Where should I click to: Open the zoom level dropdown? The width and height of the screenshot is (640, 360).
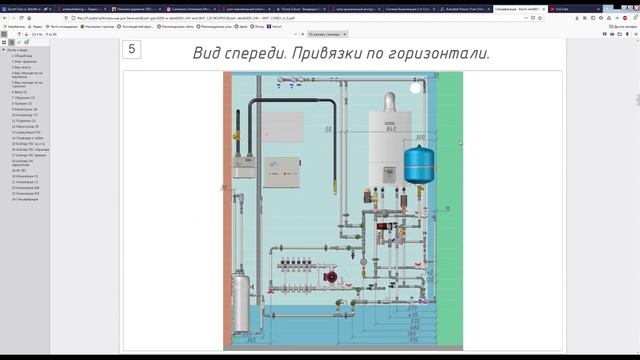[x=327, y=34]
